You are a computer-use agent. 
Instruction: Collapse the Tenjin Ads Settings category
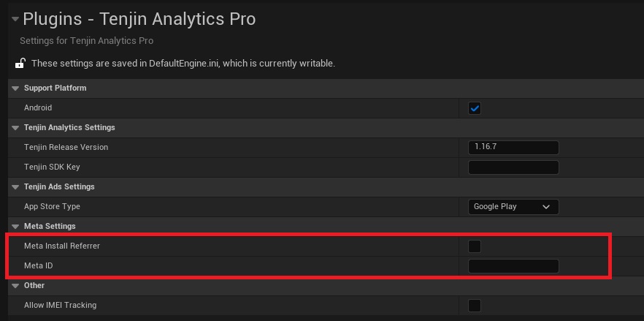[15, 187]
